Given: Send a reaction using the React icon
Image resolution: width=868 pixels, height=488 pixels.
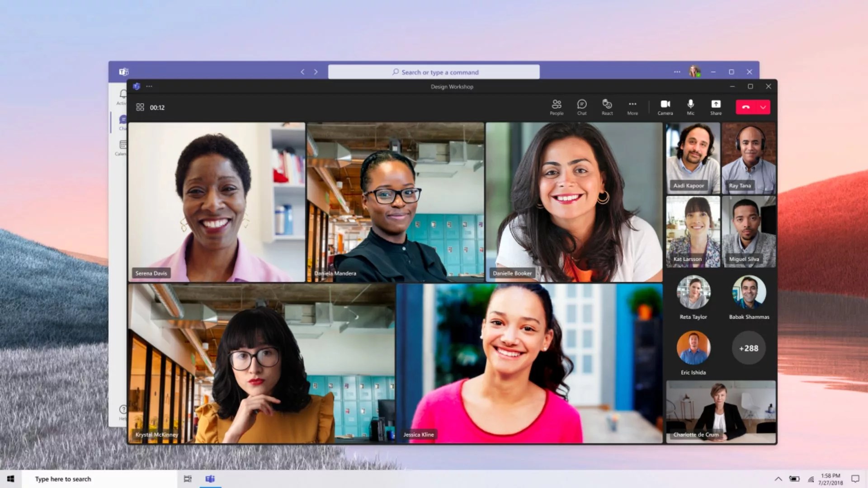Looking at the screenshot, I should click(607, 107).
